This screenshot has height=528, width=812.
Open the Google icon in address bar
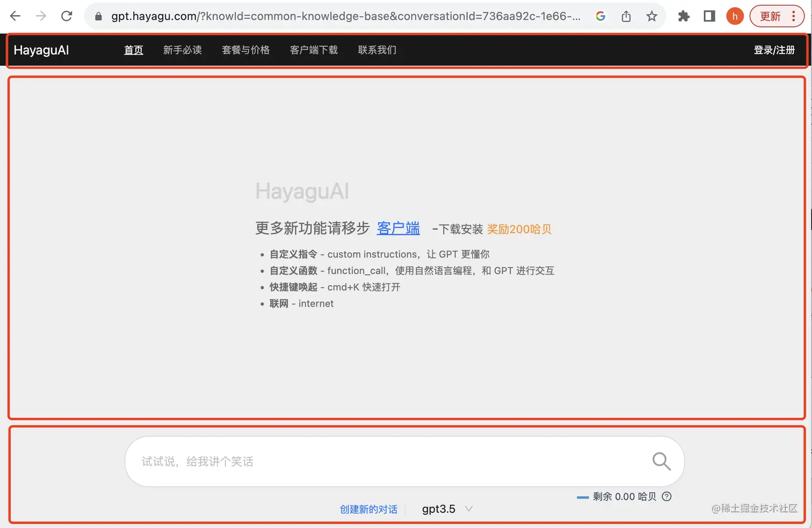[600, 16]
